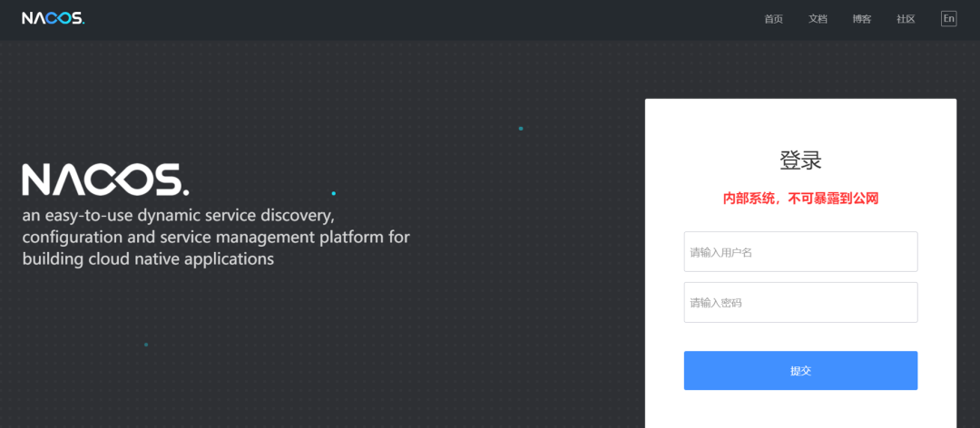
Task: Click the blue 提交 submit button
Action: [800, 371]
